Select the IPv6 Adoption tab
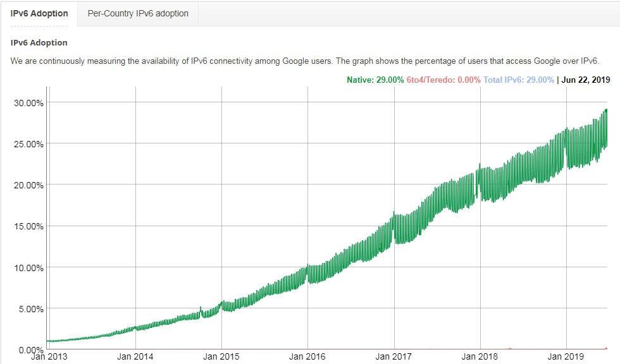This screenshot has height=364, width=620. pos(39,13)
